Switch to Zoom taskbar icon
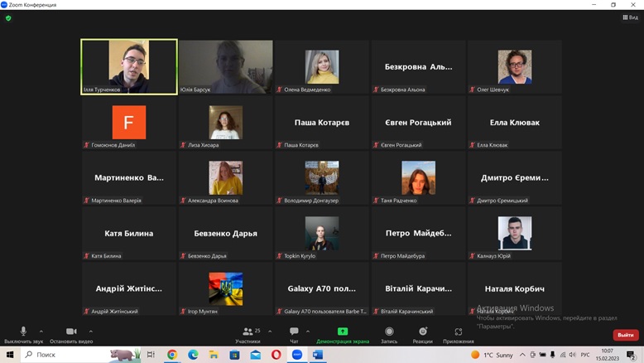This screenshot has height=363, width=644. click(x=297, y=355)
